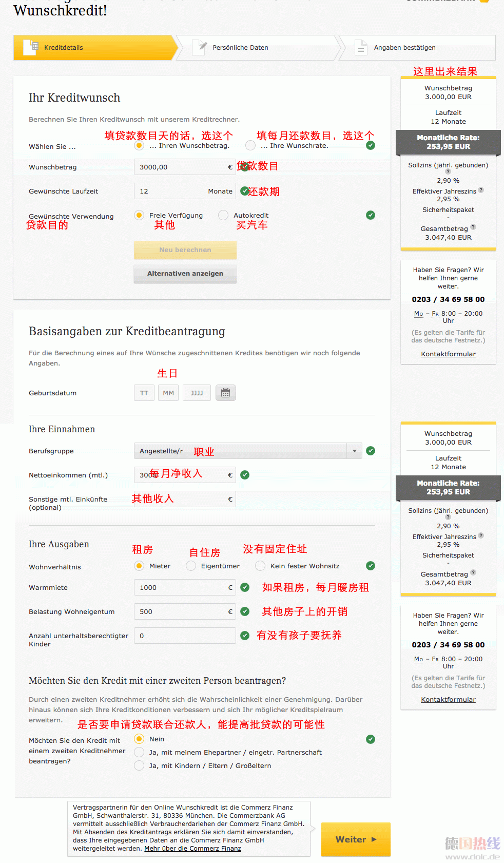
Task: Click Anzahl unterhaltsberechtigter Kinder field
Action: pos(185,636)
